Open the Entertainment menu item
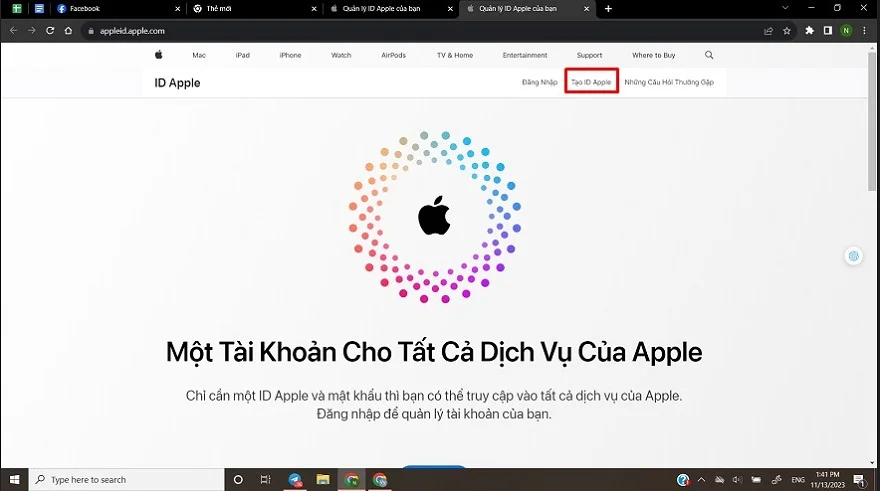 point(525,55)
